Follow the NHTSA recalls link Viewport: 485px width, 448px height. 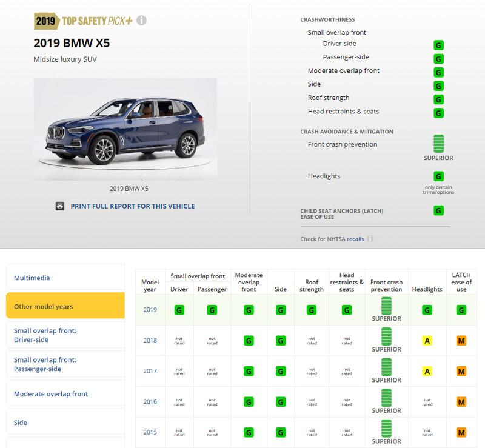click(355, 239)
